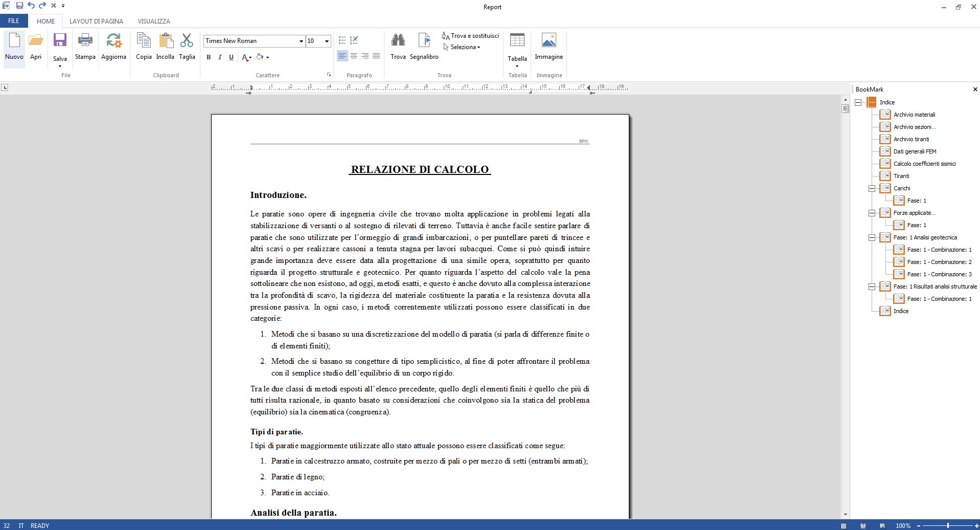Open the Times New Roman font dropdown
Image resolution: width=980 pixels, height=530 pixels.
tap(301, 41)
